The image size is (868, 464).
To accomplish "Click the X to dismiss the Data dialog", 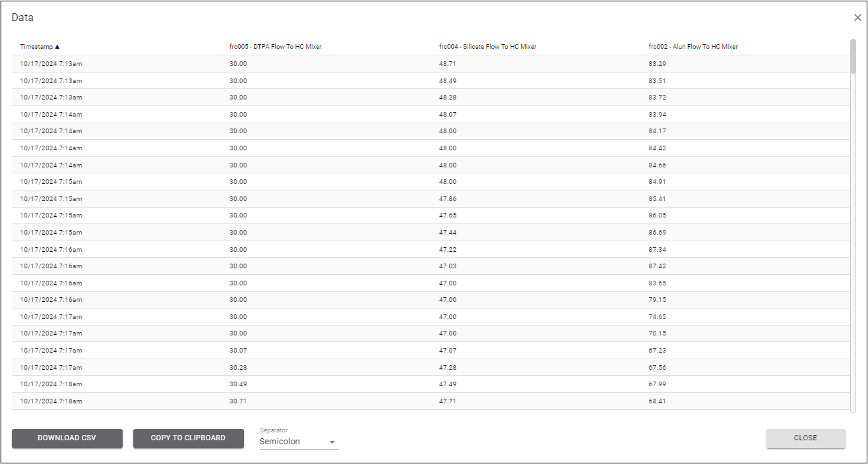I will click(x=857, y=17).
